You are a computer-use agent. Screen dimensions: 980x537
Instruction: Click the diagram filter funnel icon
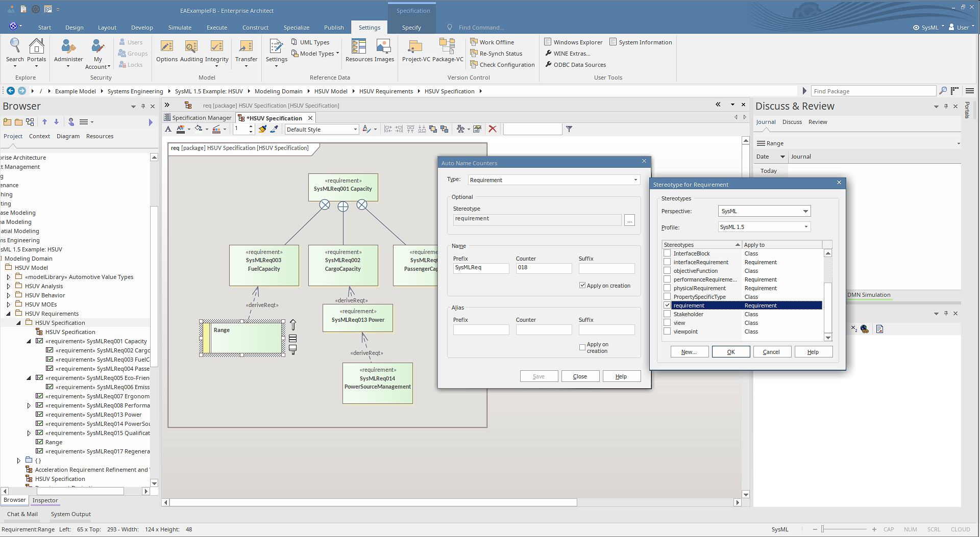(569, 129)
